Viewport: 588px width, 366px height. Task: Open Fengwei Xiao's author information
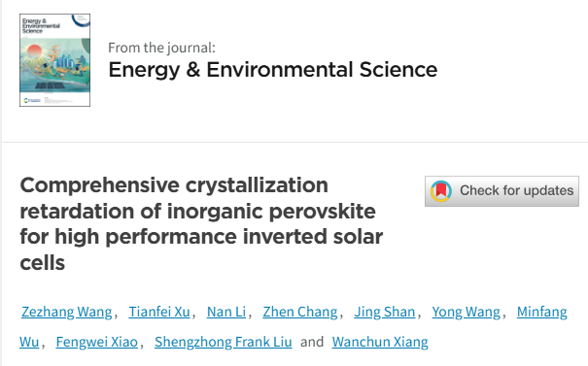pyautogui.click(x=97, y=342)
